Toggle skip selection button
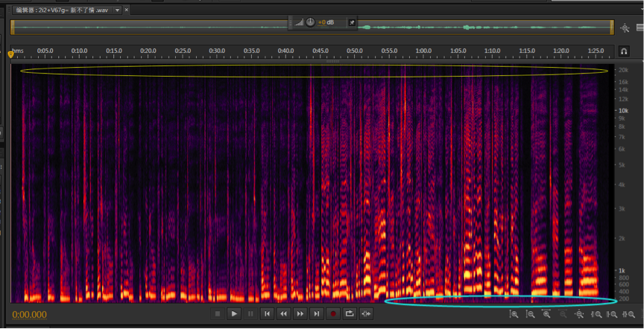 [x=366, y=314]
